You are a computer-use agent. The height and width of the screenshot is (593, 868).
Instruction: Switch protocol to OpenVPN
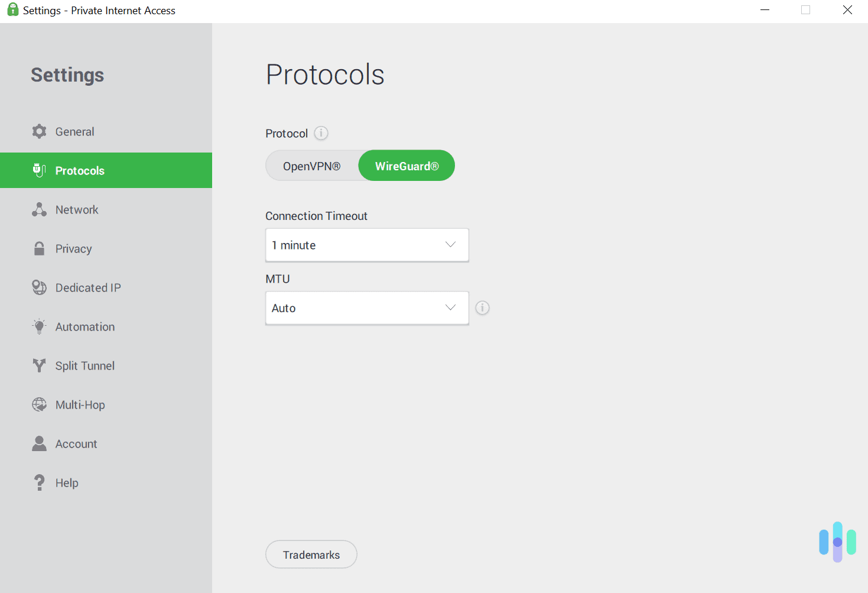pyautogui.click(x=312, y=166)
